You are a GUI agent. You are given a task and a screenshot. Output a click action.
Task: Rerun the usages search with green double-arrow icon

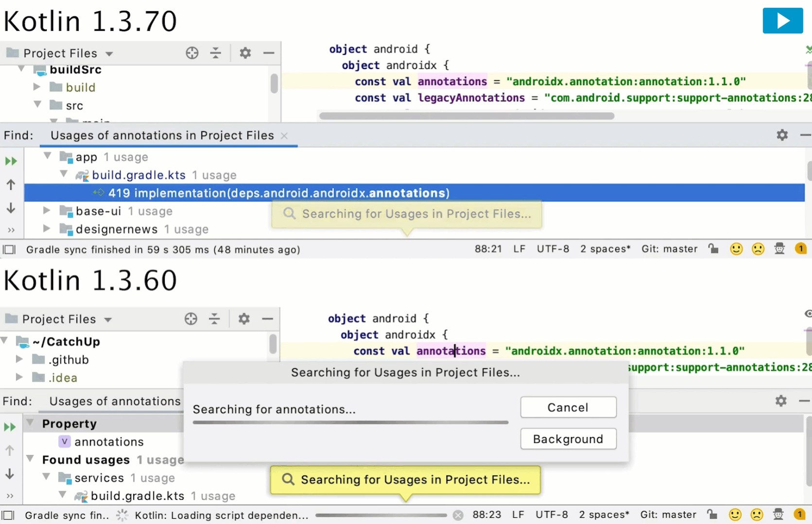[x=11, y=161]
